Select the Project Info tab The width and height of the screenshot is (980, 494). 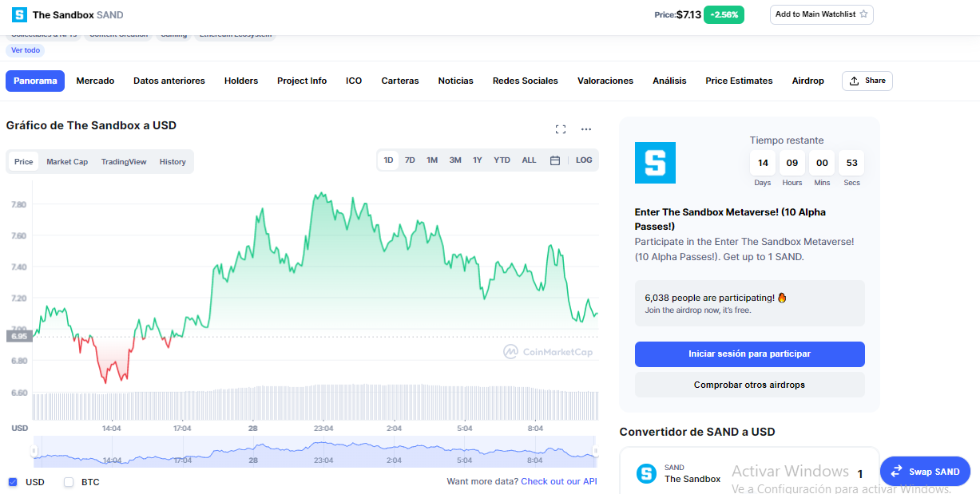click(x=302, y=81)
